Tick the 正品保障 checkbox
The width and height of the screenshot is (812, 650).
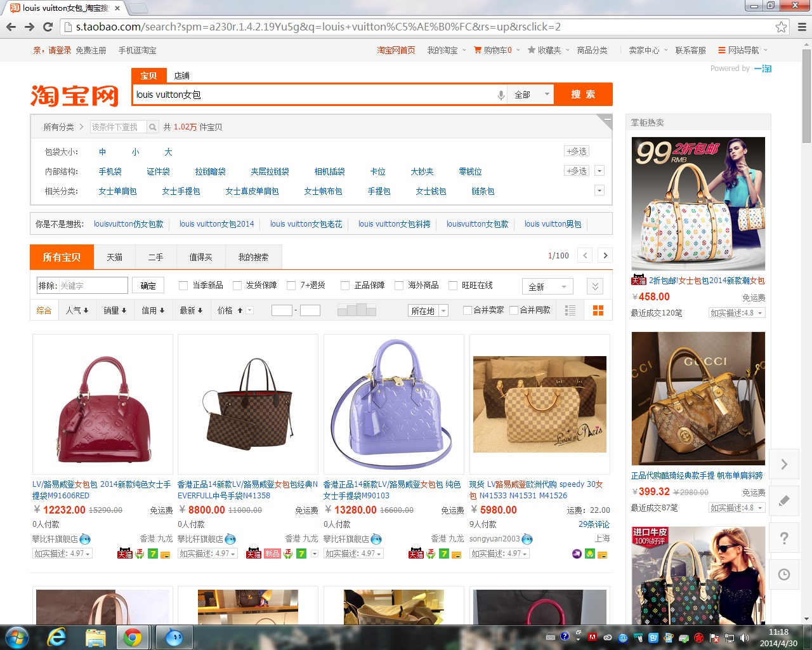point(345,286)
